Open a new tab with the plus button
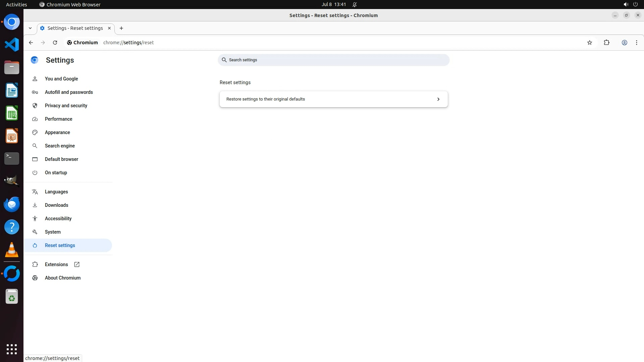644x362 pixels. tap(121, 28)
